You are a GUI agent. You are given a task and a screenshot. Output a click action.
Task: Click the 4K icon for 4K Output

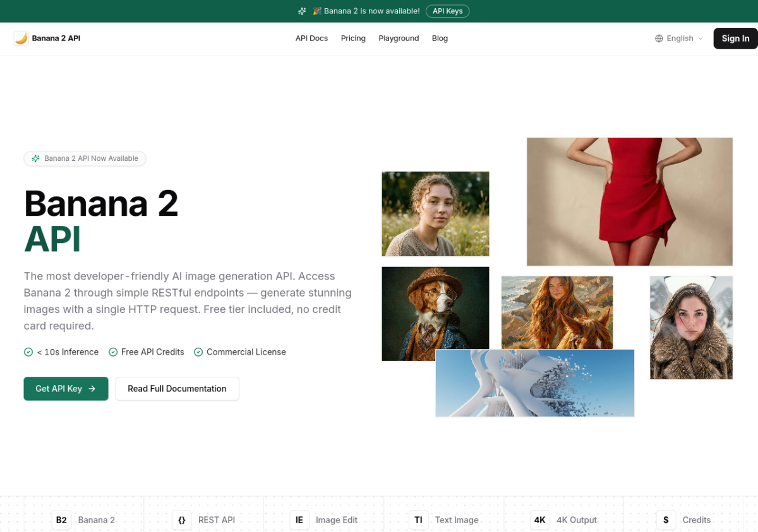click(539, 520)
